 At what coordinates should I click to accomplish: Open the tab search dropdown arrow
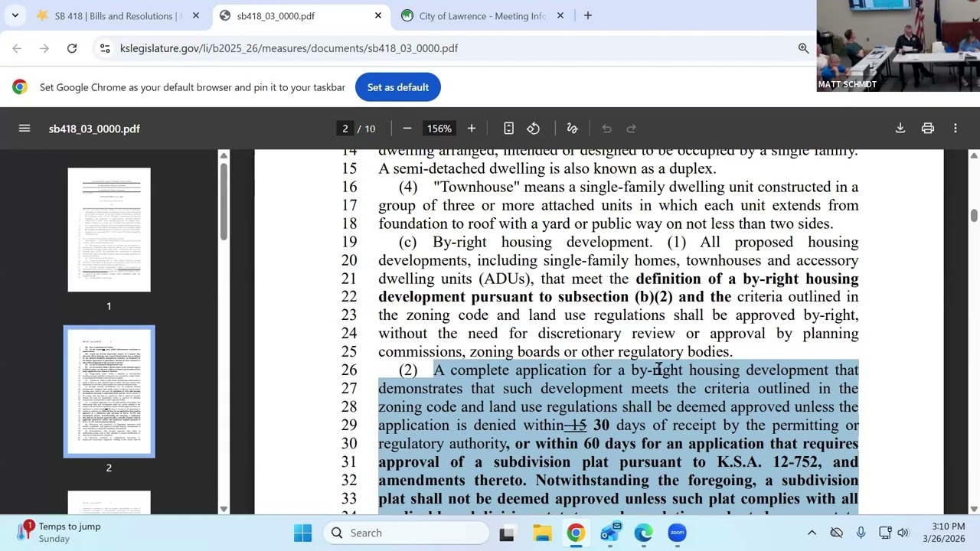[15, 15]
